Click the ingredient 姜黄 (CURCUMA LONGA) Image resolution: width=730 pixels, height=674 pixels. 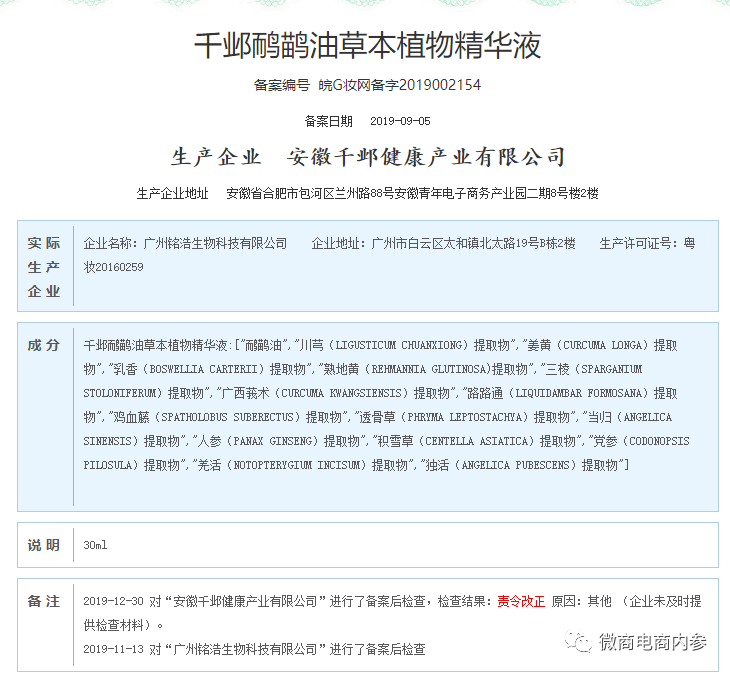tap(588, 345)
